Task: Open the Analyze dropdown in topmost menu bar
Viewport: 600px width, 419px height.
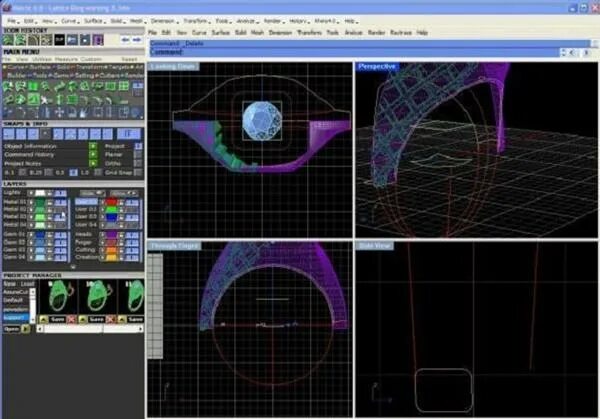Action: pyautogui.click(x=246, y=21)
